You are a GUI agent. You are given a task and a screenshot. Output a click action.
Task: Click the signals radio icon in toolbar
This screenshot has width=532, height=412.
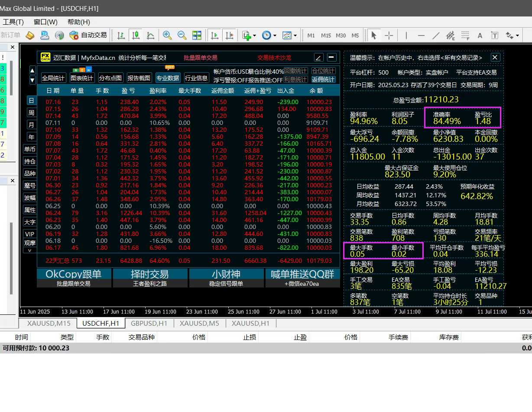tap(60, 35)
